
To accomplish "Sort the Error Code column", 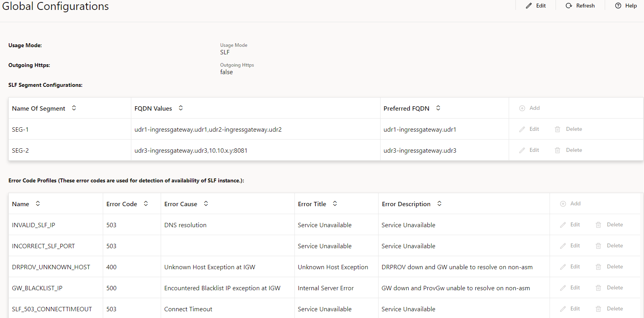I will point(146,204).
